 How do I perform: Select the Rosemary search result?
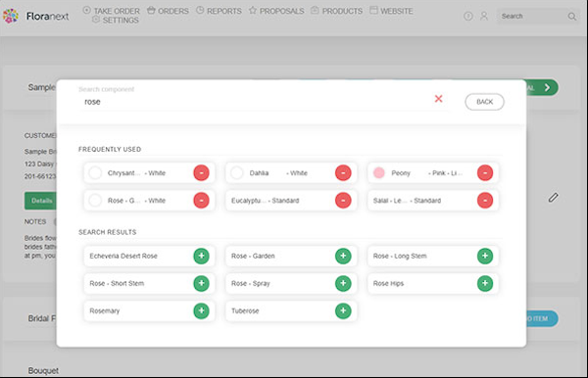pyautogui.click(x=149, y=310)
